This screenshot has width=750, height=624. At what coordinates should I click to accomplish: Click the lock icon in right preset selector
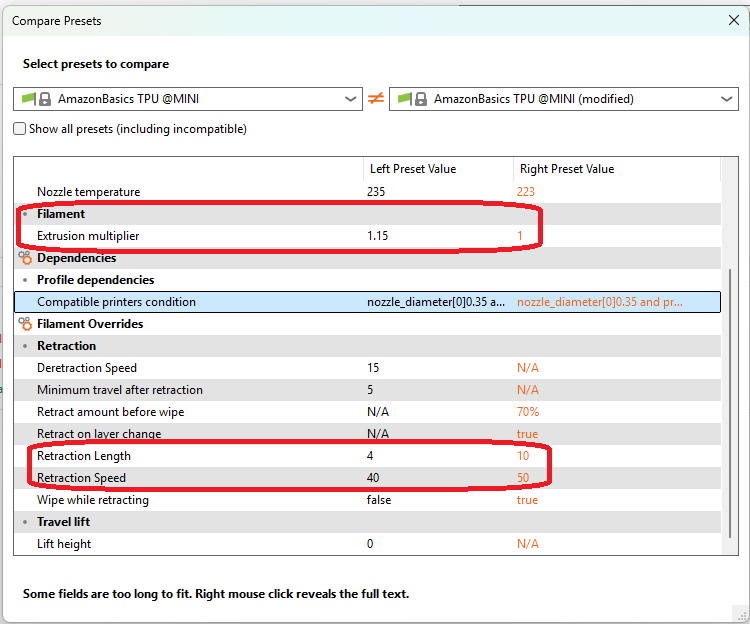pyautogui.click(x=421, y=99)
